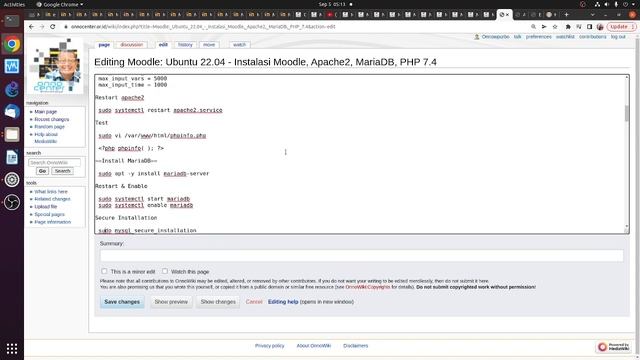Open the Onnowpurbo user page link
The width and height of the screenshot is (640, 360).
495,37
